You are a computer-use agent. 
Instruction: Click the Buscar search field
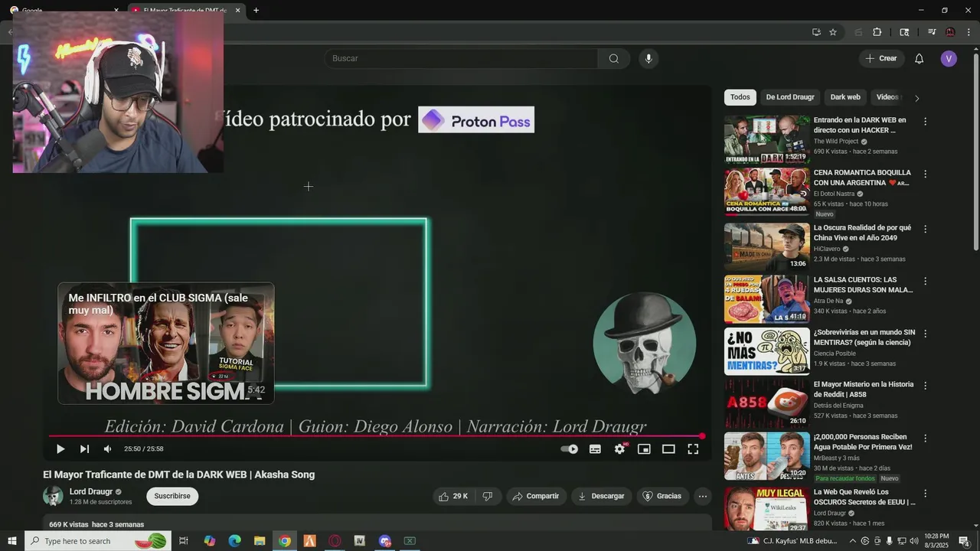[x=461, y=59]
